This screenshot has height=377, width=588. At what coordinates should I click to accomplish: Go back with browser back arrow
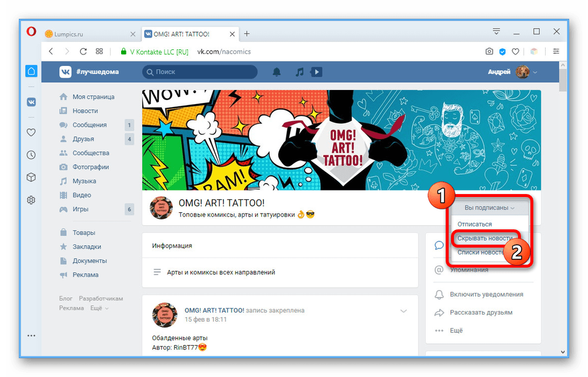(x=51, y=51)
